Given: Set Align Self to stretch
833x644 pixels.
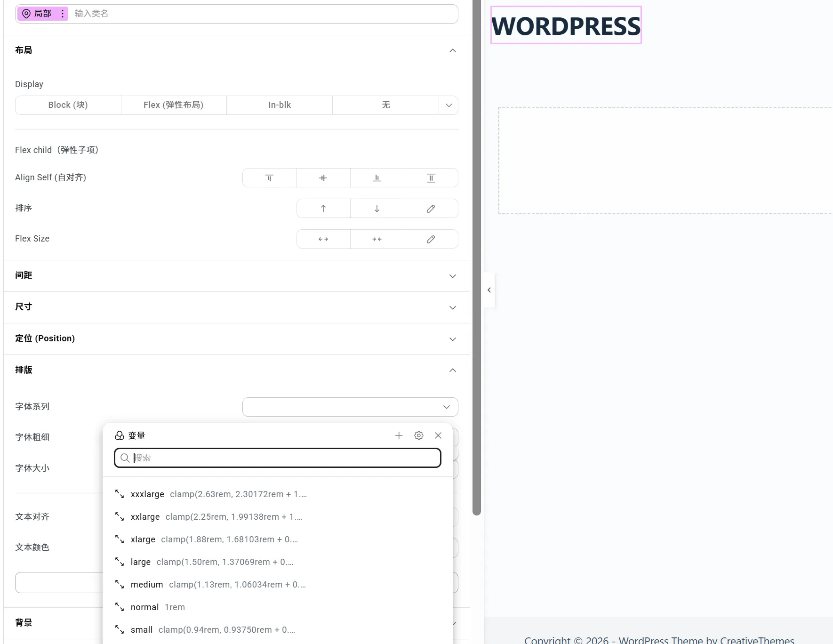Looking at the screenshot, I should coord(431,178).
